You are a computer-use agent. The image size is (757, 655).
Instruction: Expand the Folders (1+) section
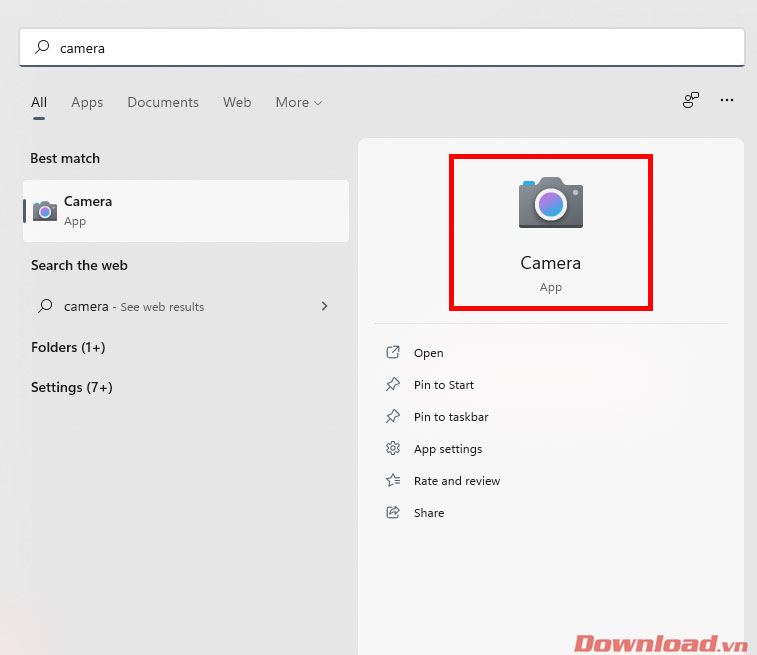coord(68,347)
